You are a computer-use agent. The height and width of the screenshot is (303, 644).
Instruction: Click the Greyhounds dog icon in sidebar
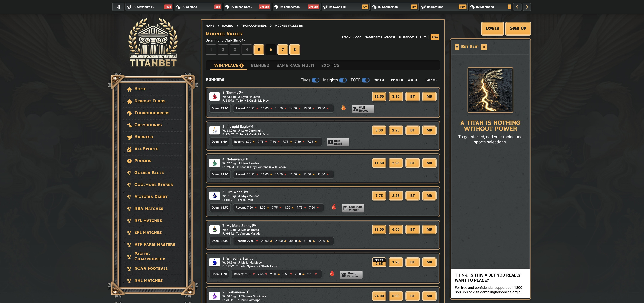coord(129,125)
